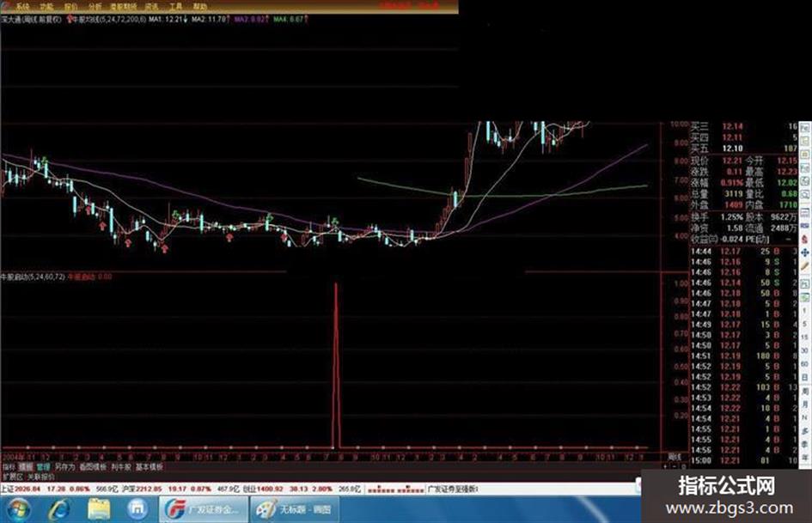The image size is (812, 523).
Task: Select the 14:44 trade tick row
Action: coord(744,251)
